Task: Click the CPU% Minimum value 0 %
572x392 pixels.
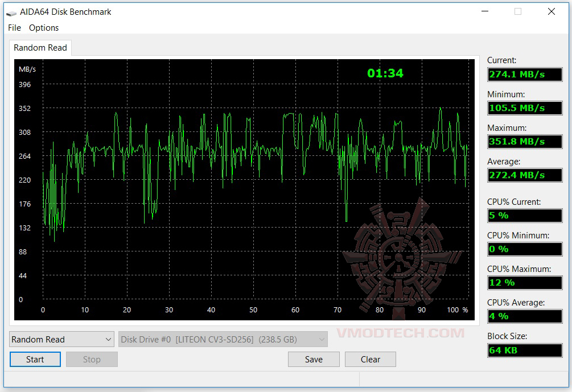Action: pos(525,249)
